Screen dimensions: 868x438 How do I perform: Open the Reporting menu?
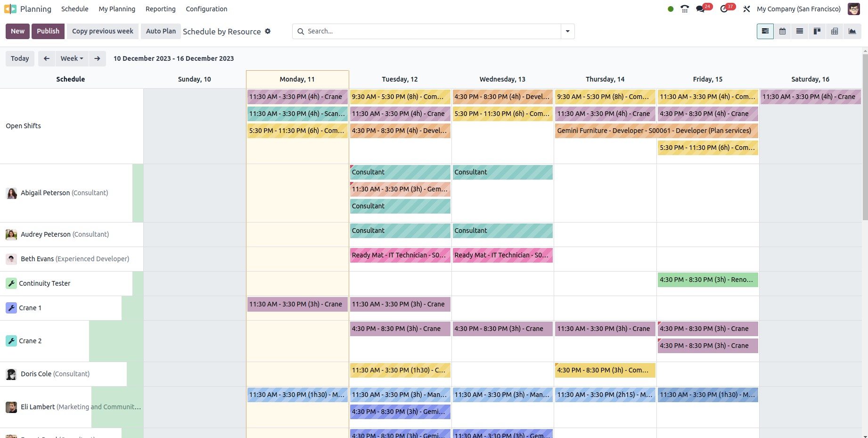pyautogui.click(x=160, y=9)
